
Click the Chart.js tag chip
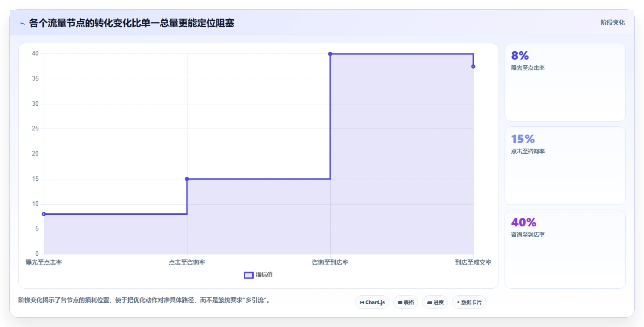click(x=372, y=302)
